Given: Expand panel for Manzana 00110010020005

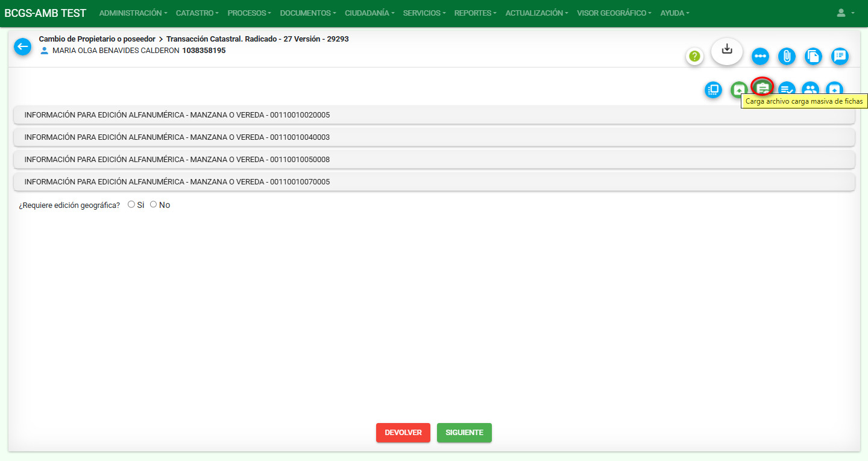Looking at the screenshot, I should coord(434,115).
